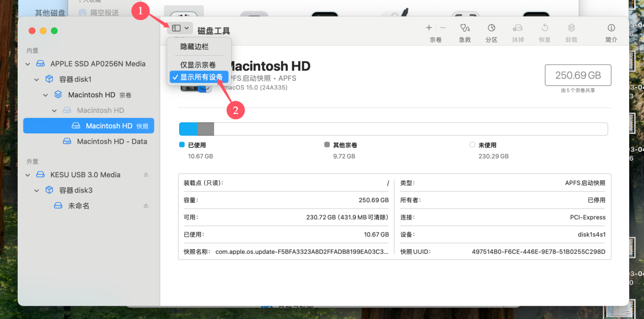Click the 230.72 GB available value
The height and width of the screenshot is (319, 644).
pos(347,217)
